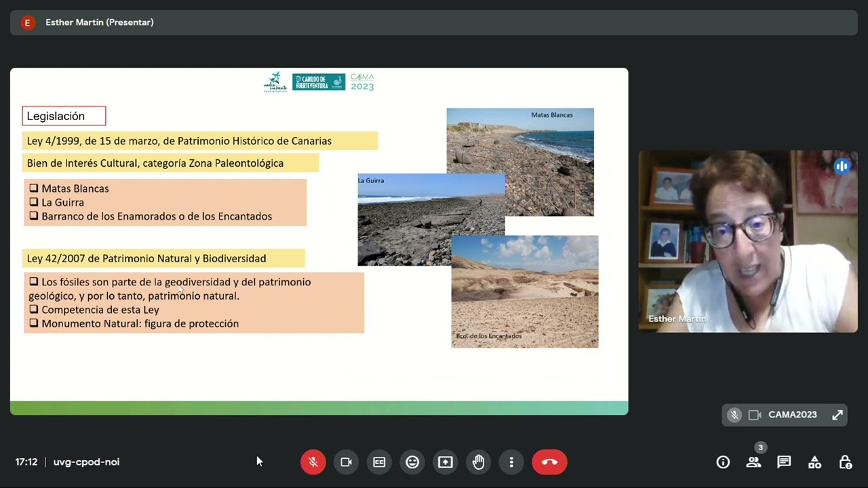Click the windmill Fuerteventura logo
Image resolution: width=868 pixels, height=488 pixels.
[x=275, y=82]
